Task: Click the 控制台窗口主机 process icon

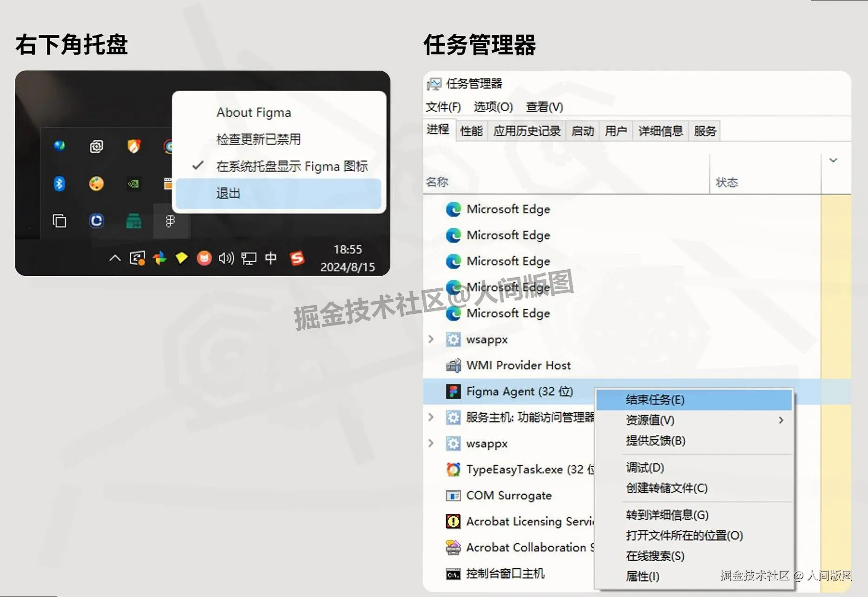Action: (453, 575)
